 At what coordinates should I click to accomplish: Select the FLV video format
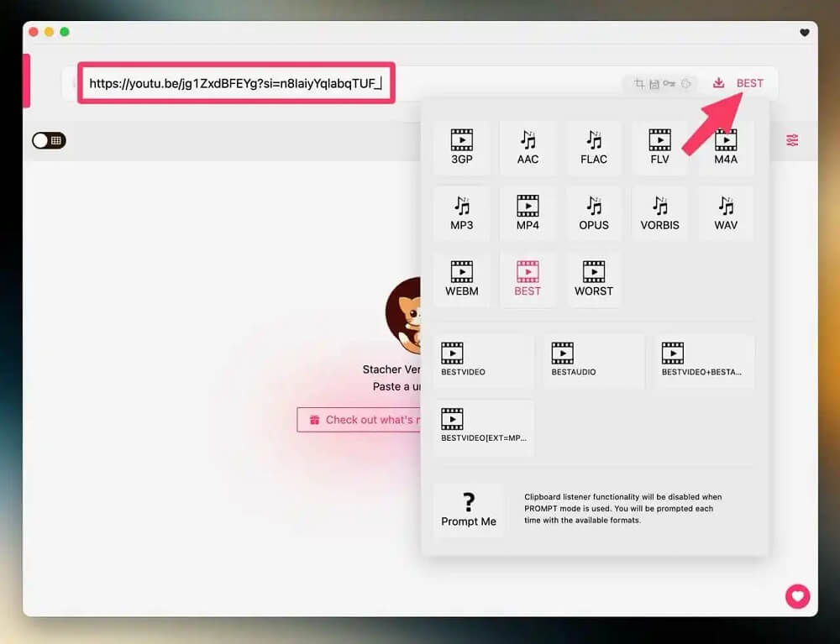[659, 147]
